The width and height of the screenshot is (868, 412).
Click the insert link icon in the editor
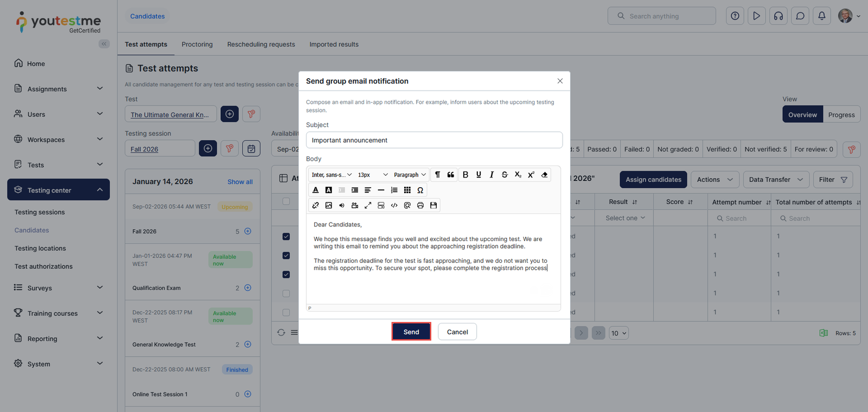(316, 205)
